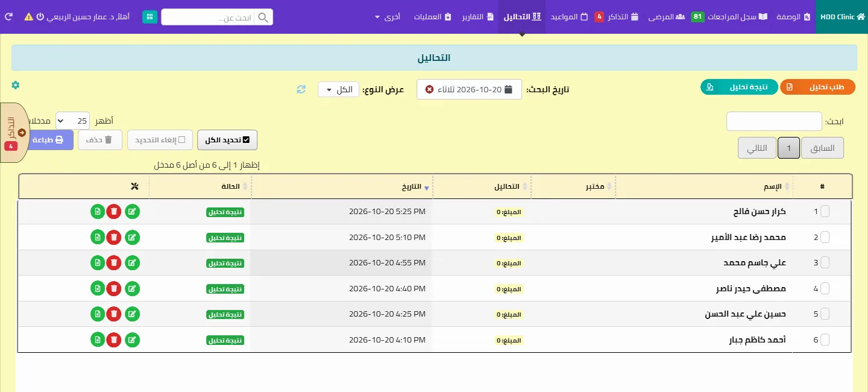868x392 pixels.
Task: Sort the table by the الإسم column
Action: click(704, 187)
